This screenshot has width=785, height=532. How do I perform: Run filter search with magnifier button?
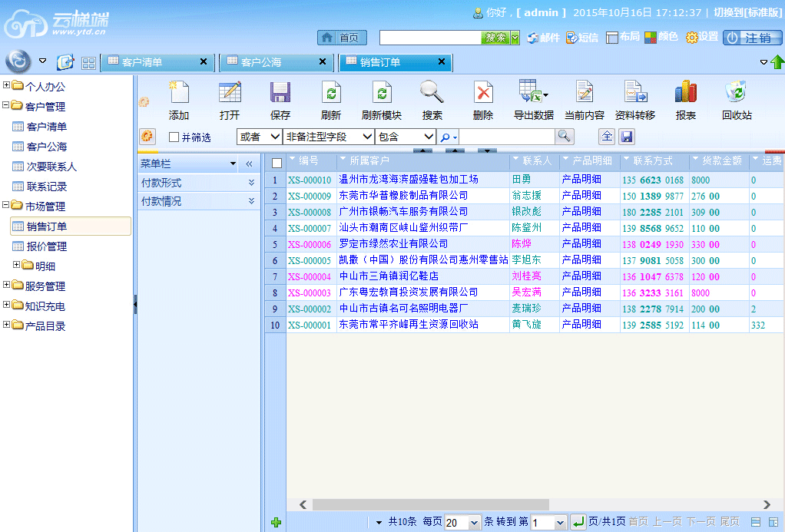565,136
